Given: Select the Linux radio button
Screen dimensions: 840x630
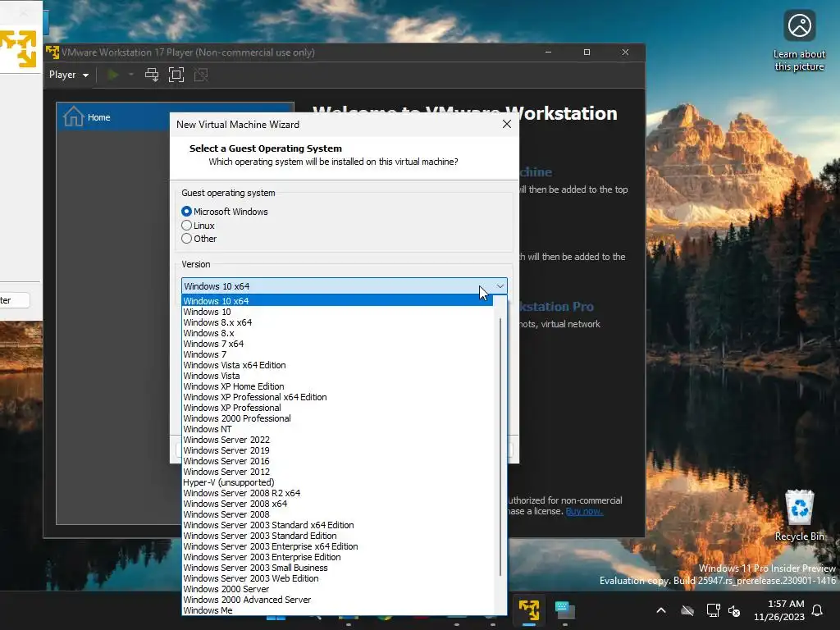Looking at the screenshot, I should (186, 225).
